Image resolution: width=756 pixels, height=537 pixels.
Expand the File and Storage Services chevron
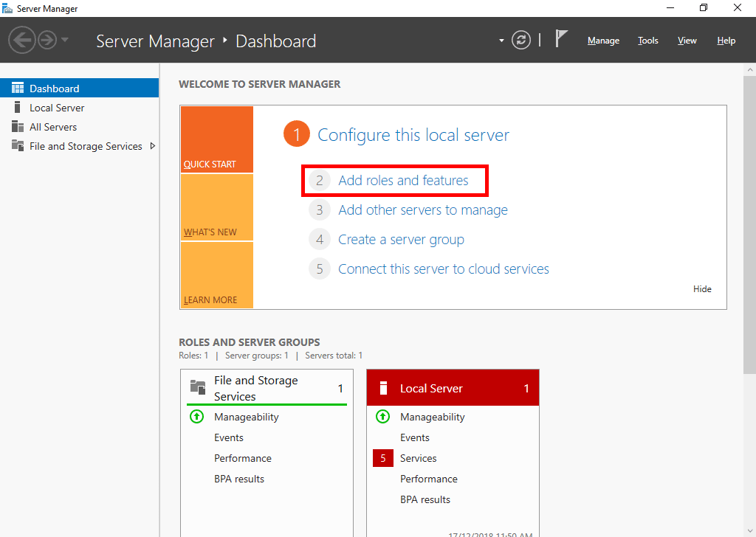pos(154,146)
